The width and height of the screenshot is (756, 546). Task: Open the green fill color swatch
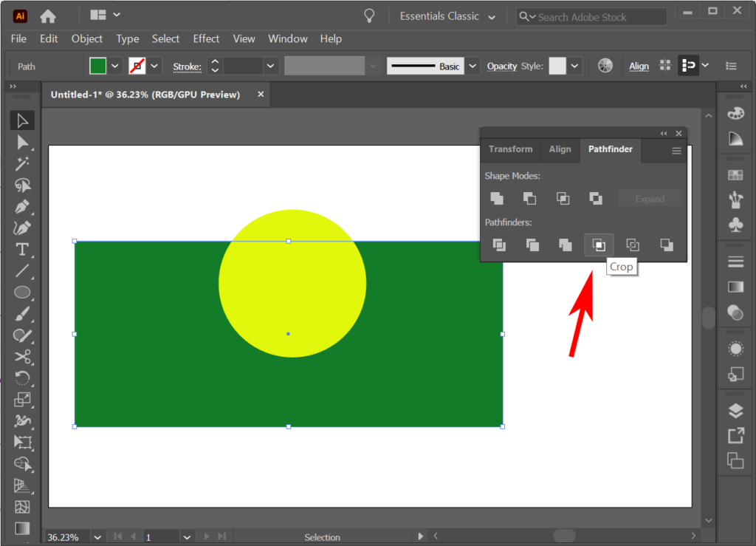tap(97, 65)
